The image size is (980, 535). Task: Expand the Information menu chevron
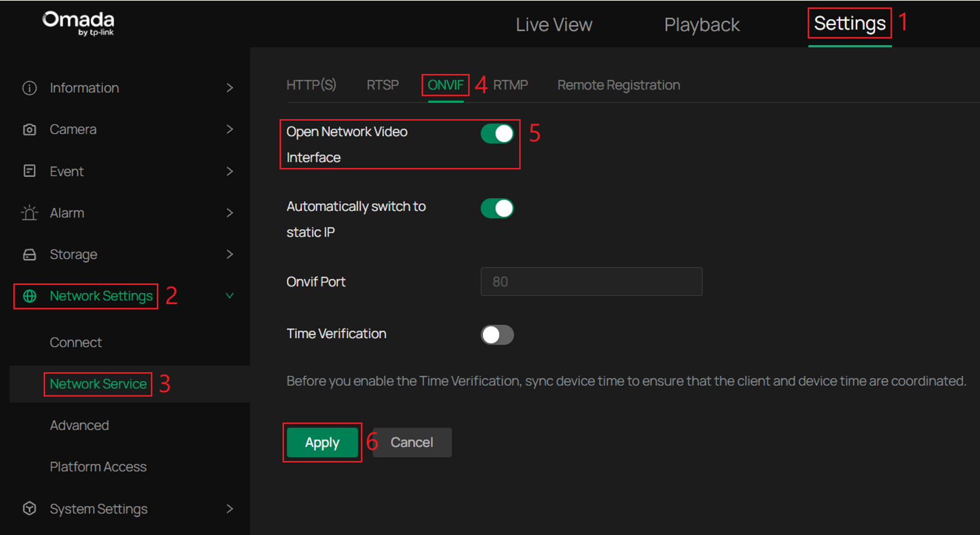coord(230,88)
